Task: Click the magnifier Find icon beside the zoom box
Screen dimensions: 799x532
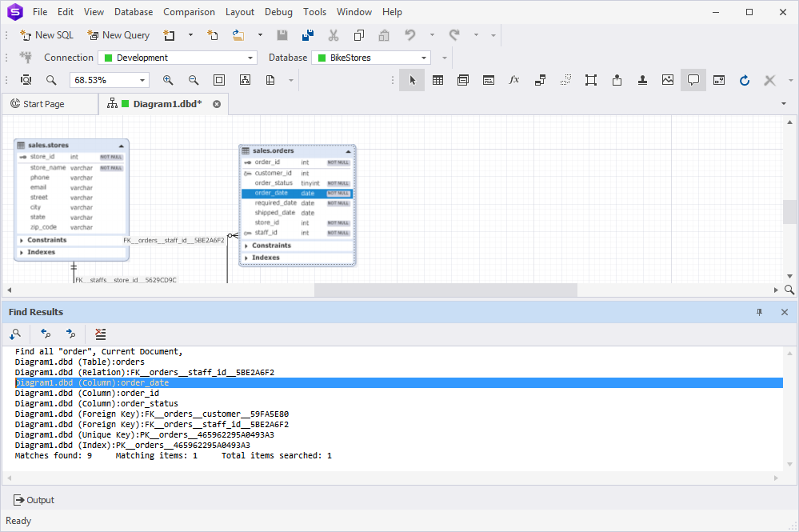Action: coord(51,80)
